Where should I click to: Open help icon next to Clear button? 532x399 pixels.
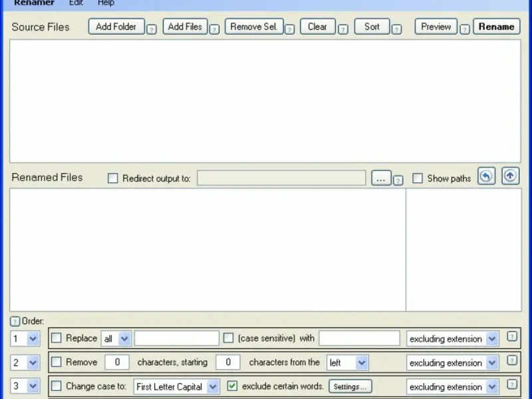click(343, 29)
